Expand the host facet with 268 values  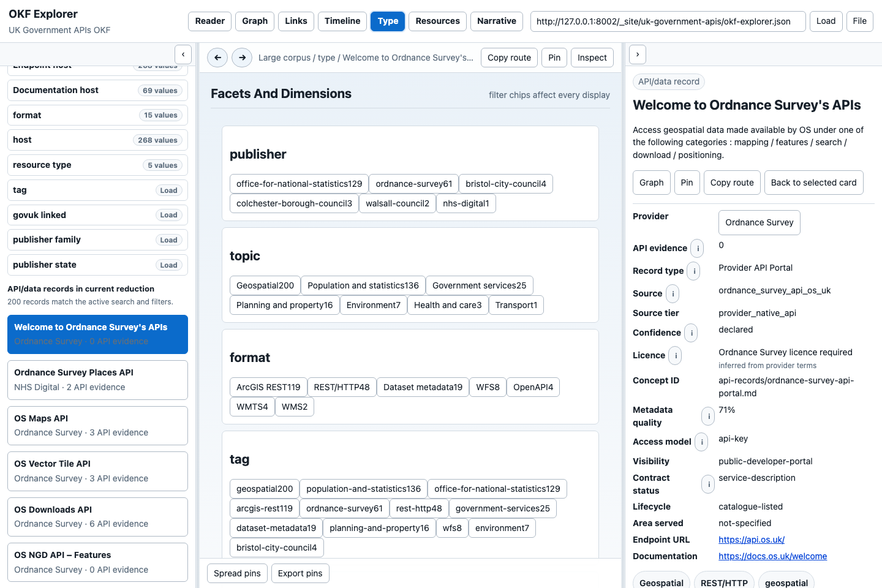point(97,140)
